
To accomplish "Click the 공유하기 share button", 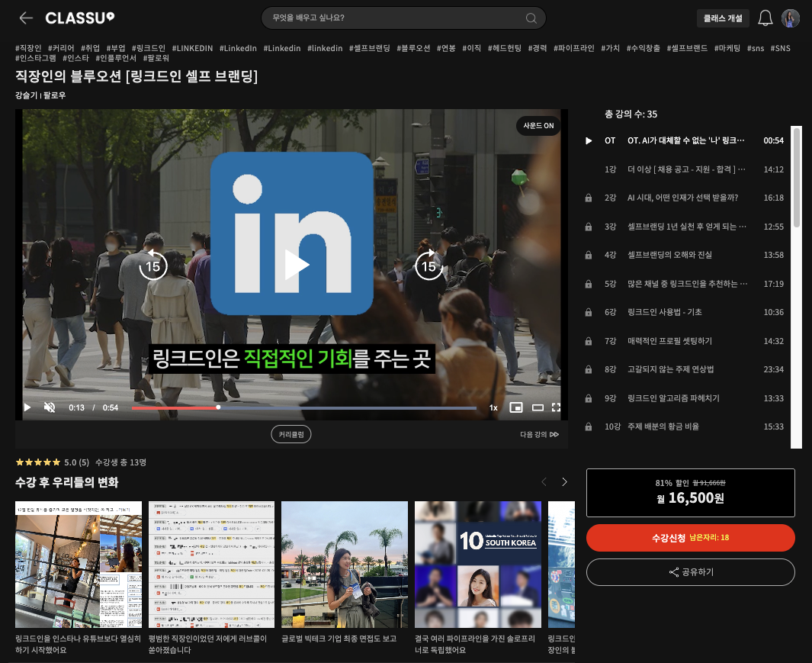I will tap(690, 571).
